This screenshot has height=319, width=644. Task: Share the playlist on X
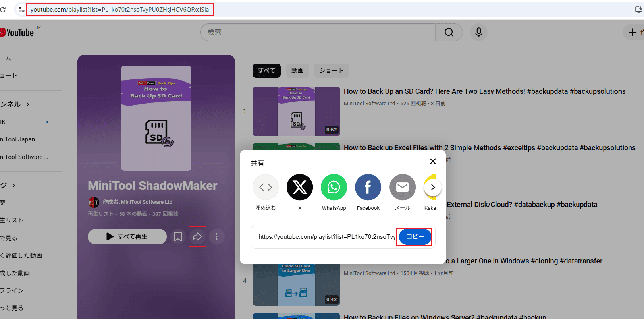point(300,187)
